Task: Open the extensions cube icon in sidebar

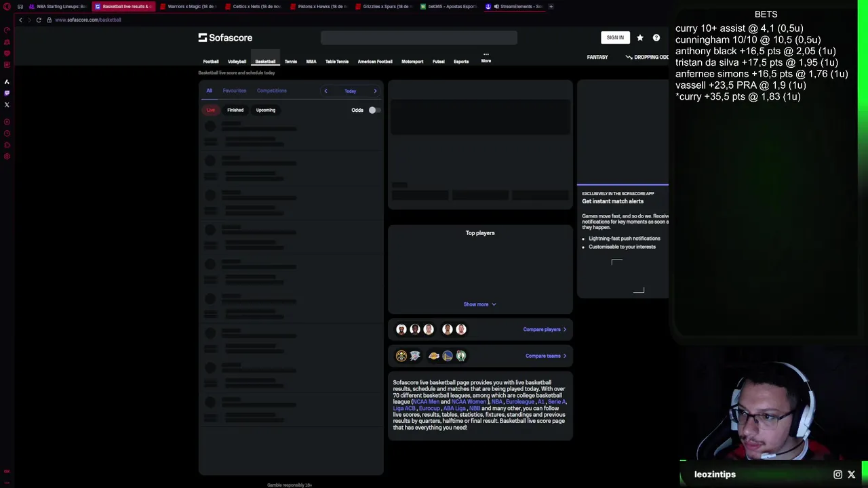Action: pyautogui.click(x=7, y=145)
